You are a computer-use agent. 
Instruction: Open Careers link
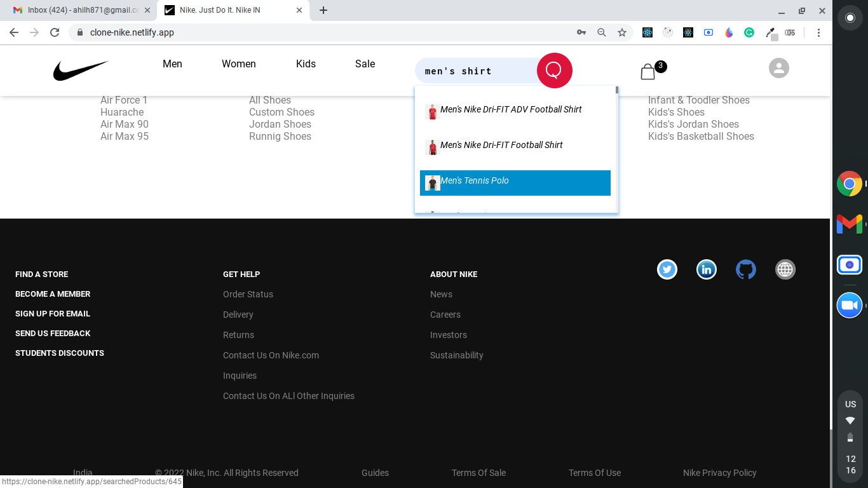[445, 315]
